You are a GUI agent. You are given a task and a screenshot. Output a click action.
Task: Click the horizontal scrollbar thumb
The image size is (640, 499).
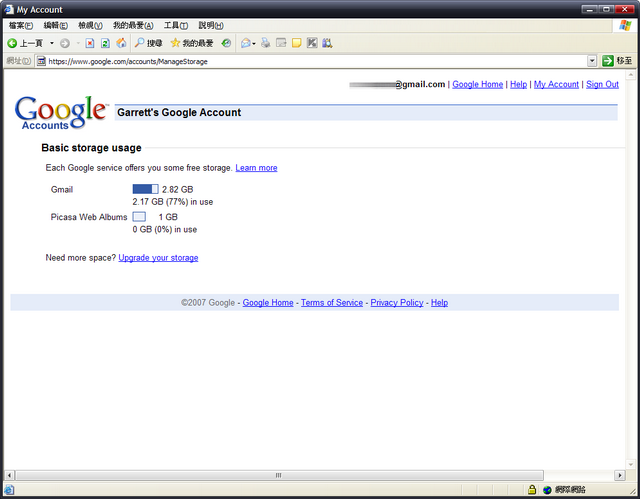point(279,475)
